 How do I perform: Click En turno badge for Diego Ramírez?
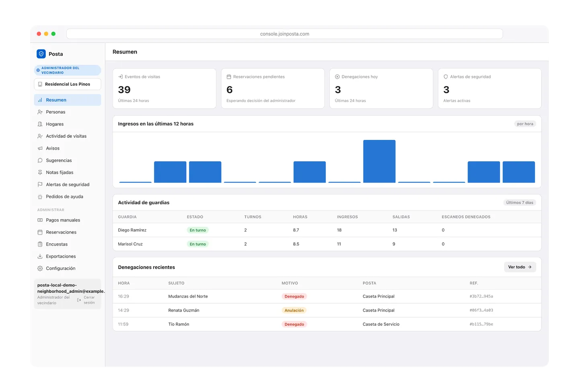pyautogui.click(x=198, y=230)
